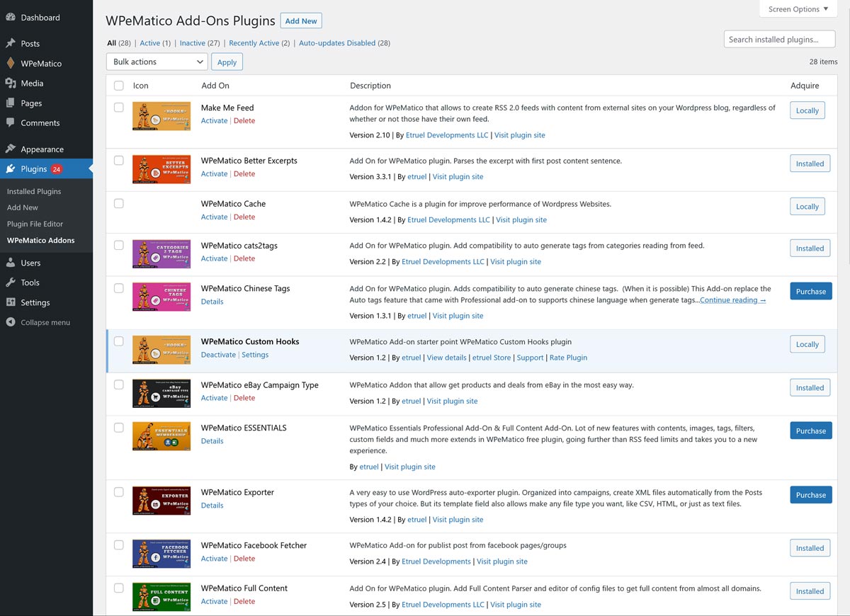This screenshot has width=850, height=616.
Task: Click the Chinese Tags addon thumbnail
Action: [x=161, y=297]
